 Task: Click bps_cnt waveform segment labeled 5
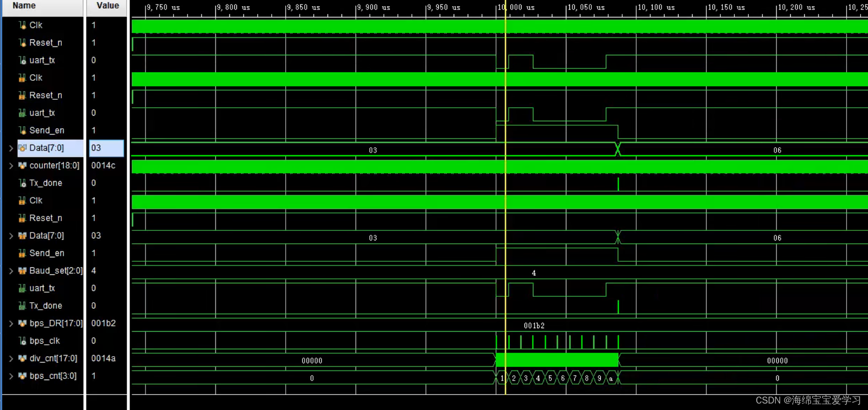point(550,379)
